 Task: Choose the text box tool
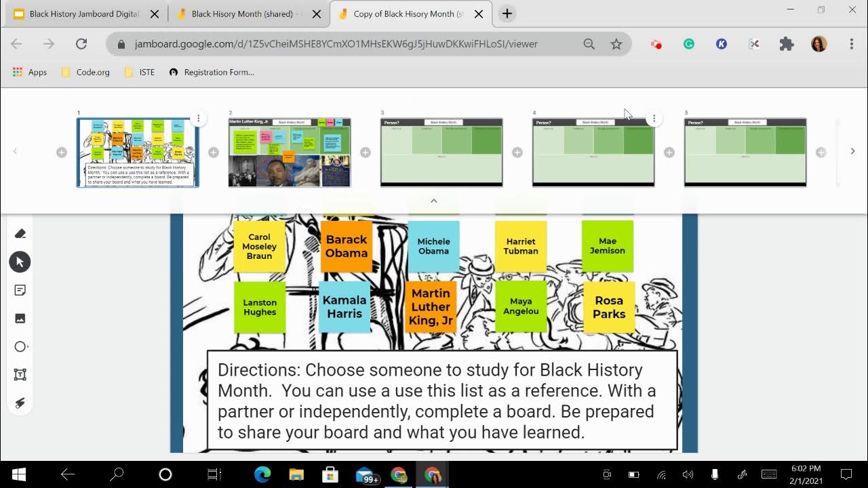20,375
